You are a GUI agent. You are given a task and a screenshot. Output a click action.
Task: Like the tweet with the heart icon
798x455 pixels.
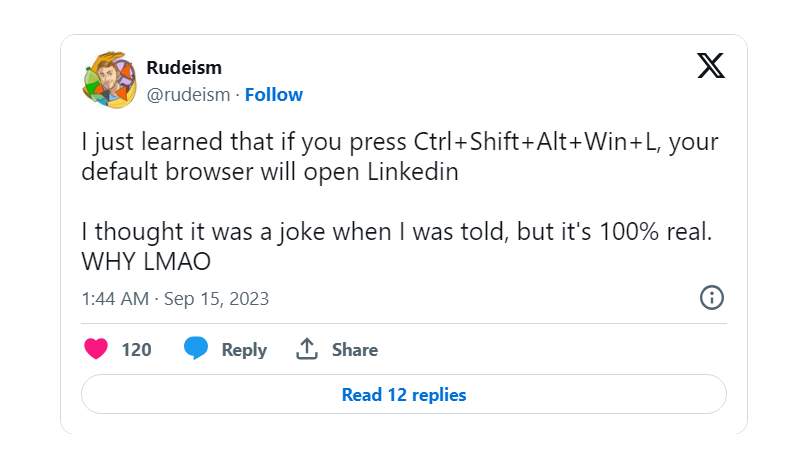tap(96, 349)
